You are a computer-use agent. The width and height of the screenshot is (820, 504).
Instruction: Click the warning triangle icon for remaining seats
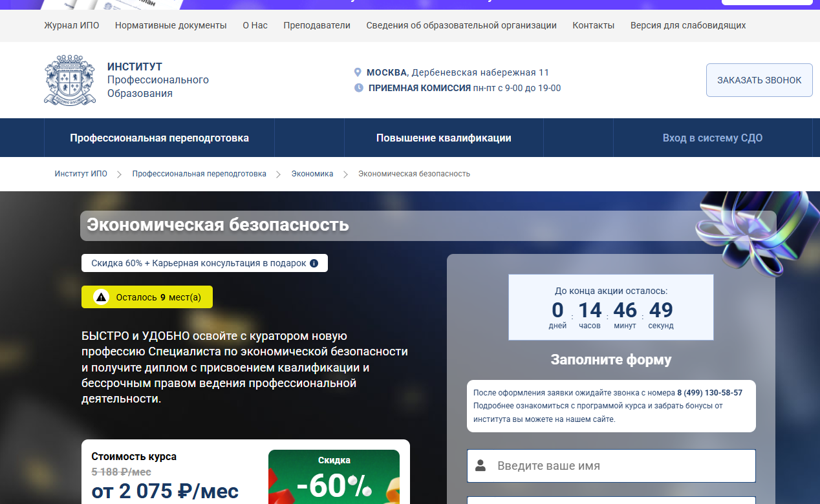(102, 297)
